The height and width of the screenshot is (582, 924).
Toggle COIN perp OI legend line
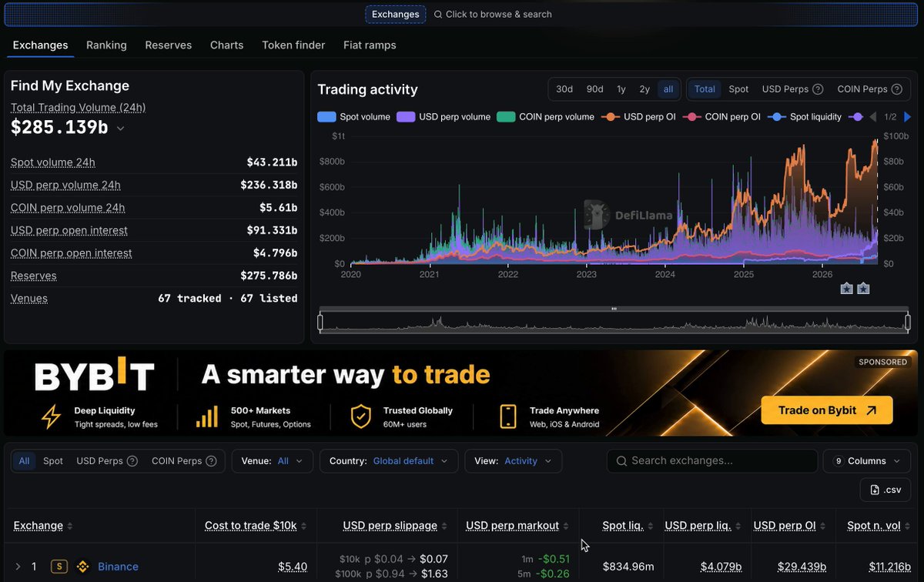click(x=721, y=117)
